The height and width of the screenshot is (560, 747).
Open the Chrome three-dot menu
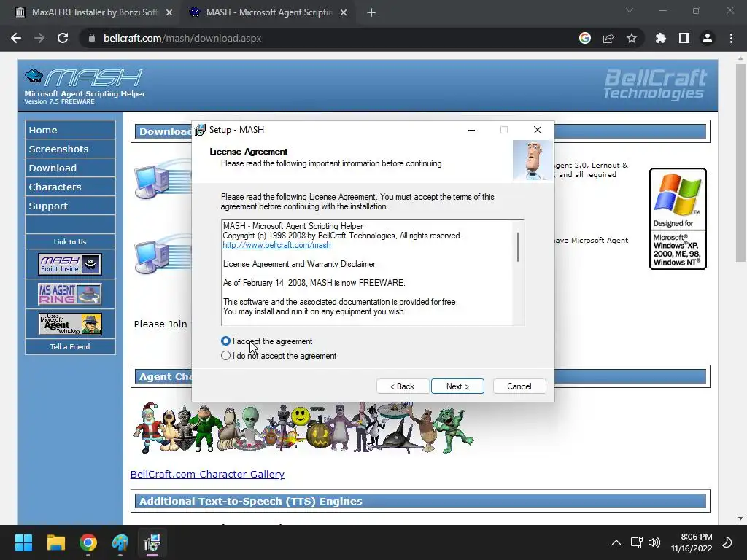click(x=731, y=38)
